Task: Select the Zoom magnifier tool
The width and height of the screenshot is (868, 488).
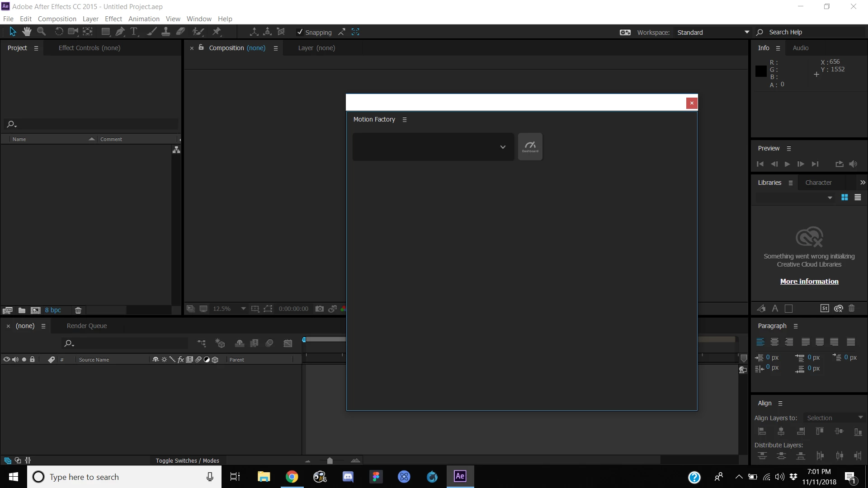Action: coord(41,32)
